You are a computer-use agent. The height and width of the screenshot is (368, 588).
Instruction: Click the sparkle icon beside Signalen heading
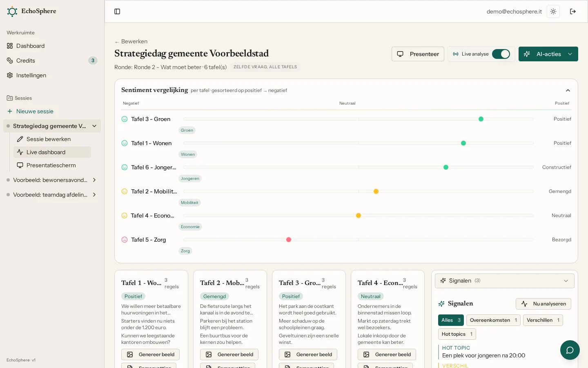click(441, 304)
